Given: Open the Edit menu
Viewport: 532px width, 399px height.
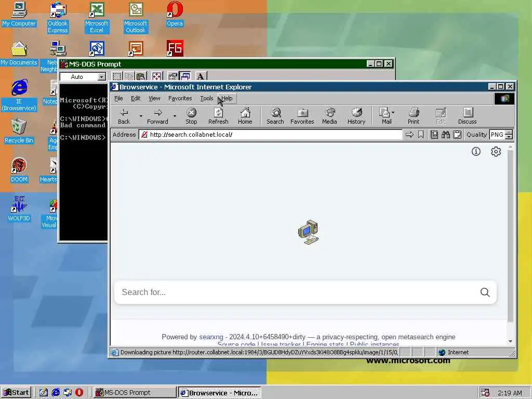Looking at the screenshot, I should coord(136,98).
